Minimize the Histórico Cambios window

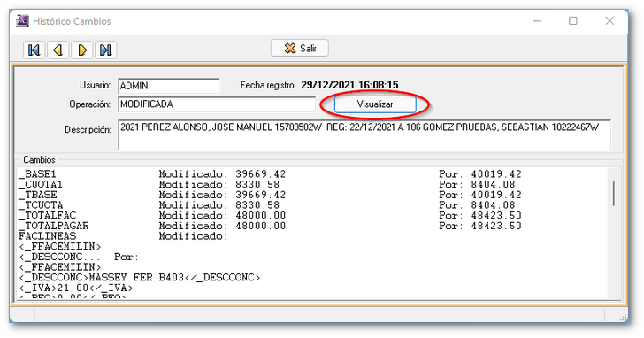537,21
